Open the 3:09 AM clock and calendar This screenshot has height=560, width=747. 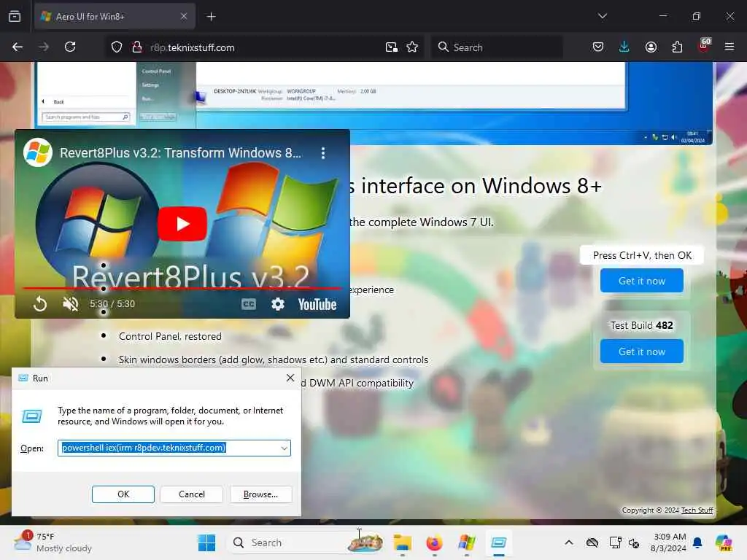[x=668, y=542]
